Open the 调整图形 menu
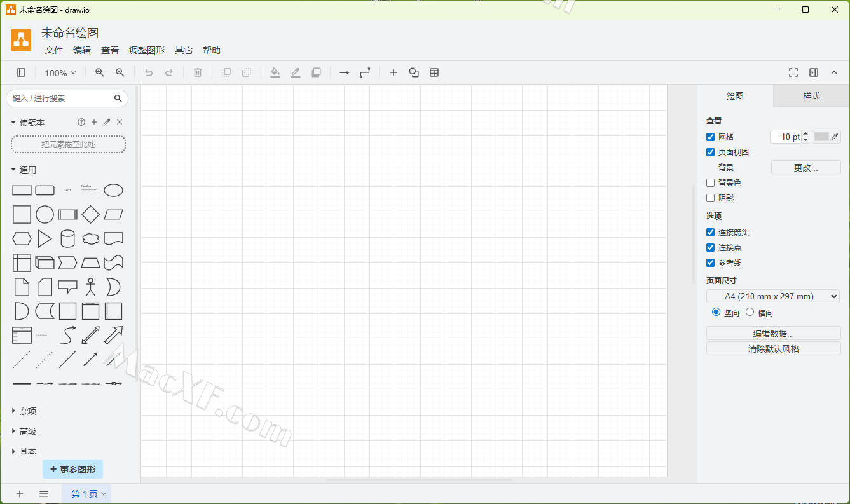 147,50
